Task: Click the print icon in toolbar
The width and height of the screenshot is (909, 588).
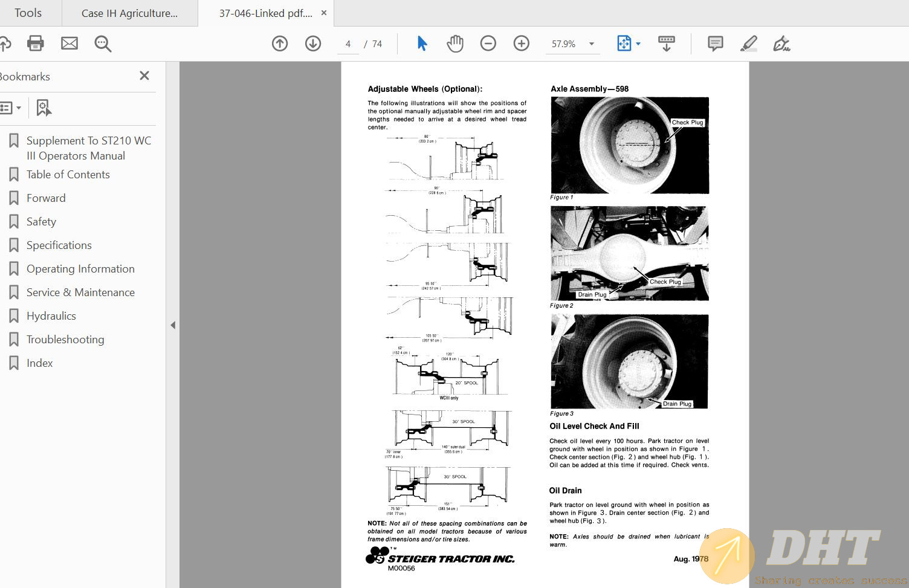Action: tap(36, 44)
